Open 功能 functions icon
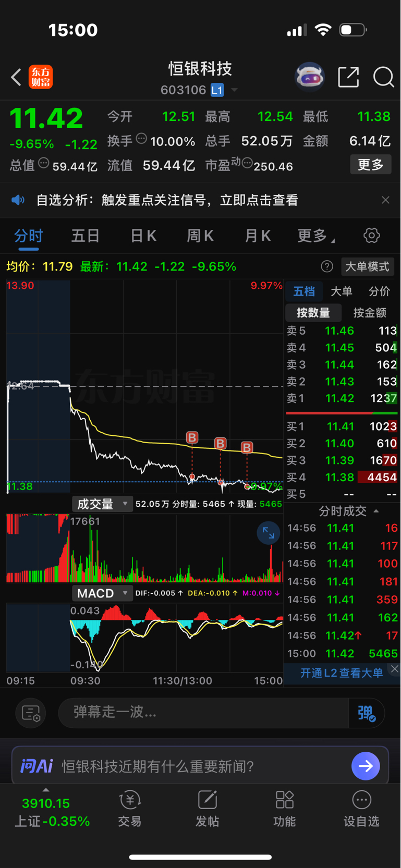The width and height of the screenshot is (401, 868). click(285, 809)
